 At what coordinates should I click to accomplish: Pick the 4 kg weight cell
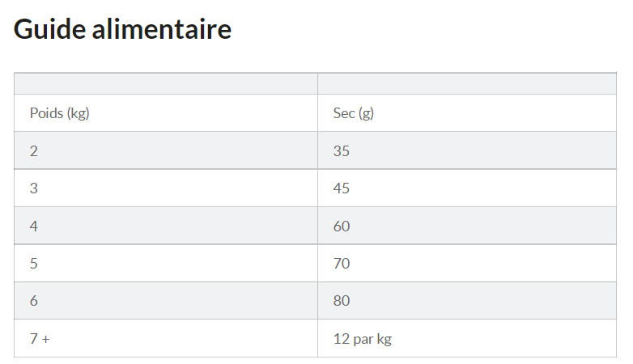34,226
